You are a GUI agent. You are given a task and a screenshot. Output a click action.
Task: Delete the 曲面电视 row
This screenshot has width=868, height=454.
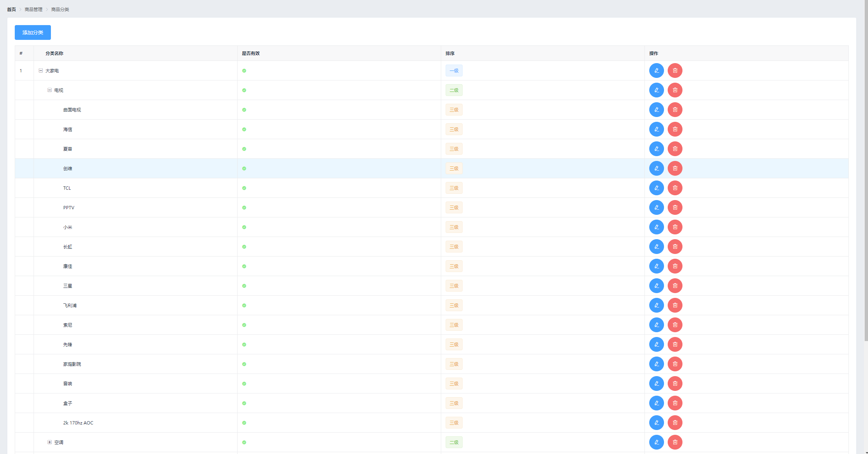coord(675,110)
